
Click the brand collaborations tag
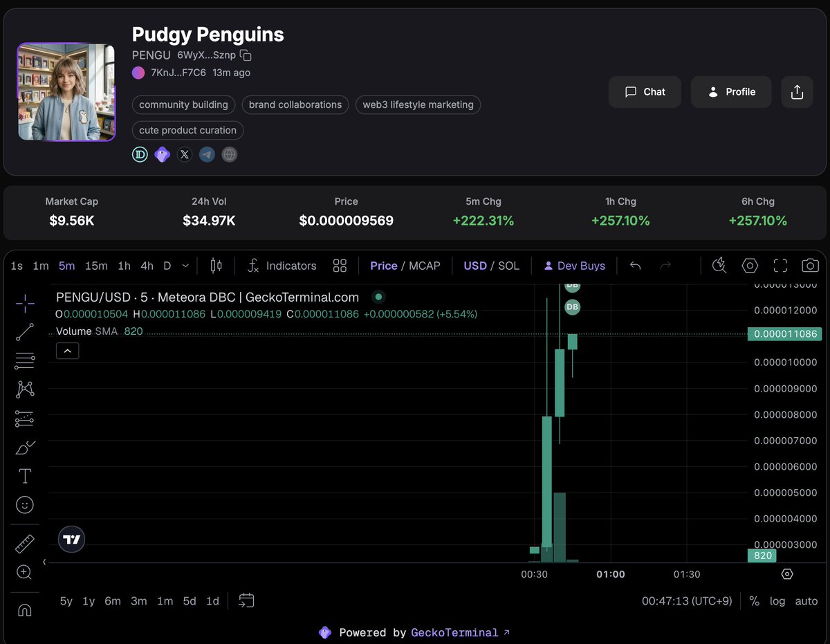[x=295, y=104]
